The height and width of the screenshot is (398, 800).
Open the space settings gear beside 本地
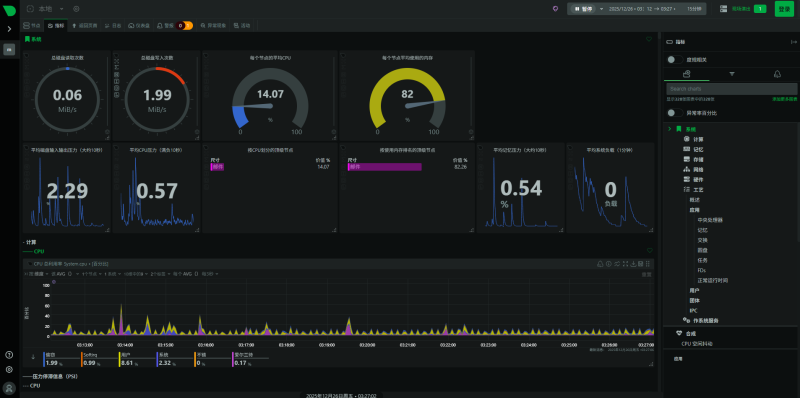(76, 9)
